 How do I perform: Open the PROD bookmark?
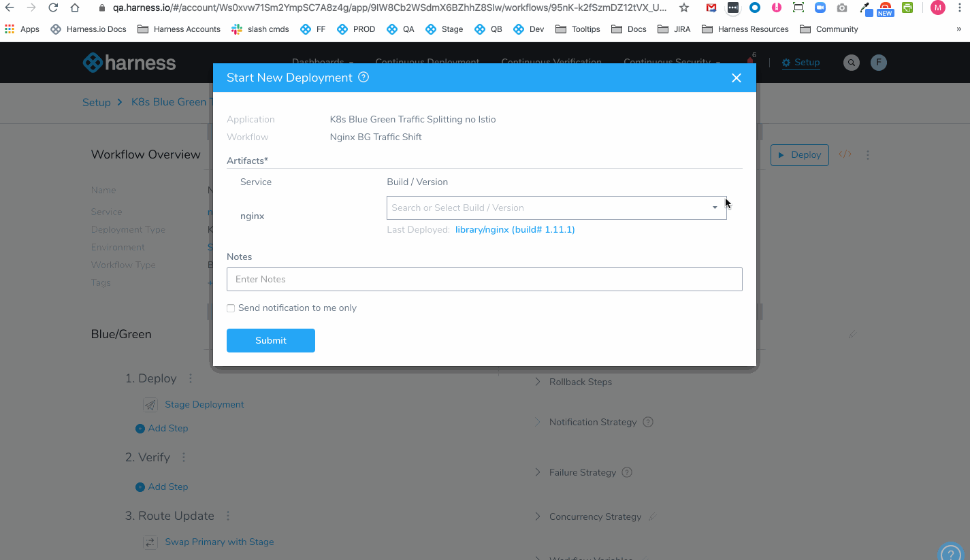tap(355, 29)
